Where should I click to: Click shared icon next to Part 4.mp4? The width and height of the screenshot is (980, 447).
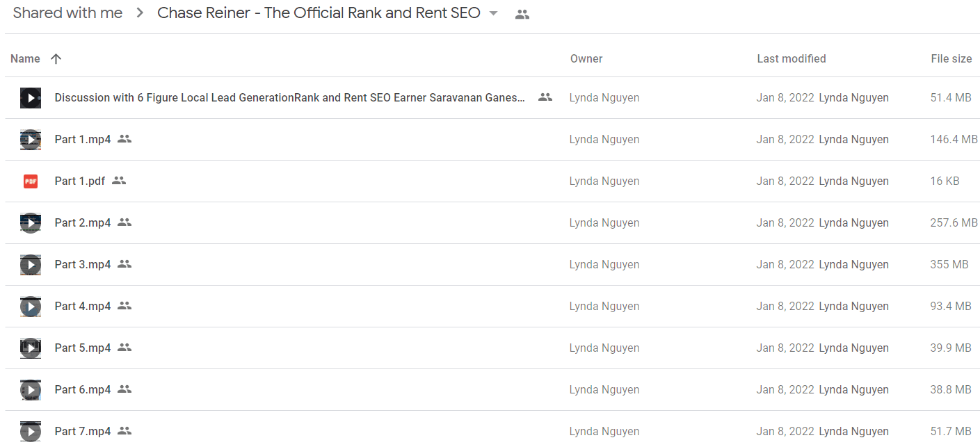(124, 306)
